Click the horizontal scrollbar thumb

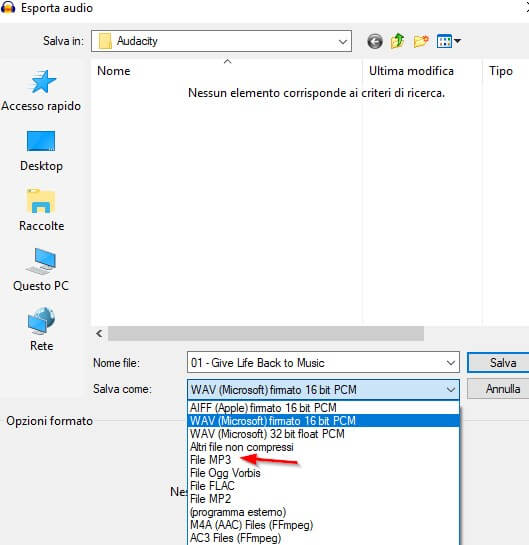point(266,334)
